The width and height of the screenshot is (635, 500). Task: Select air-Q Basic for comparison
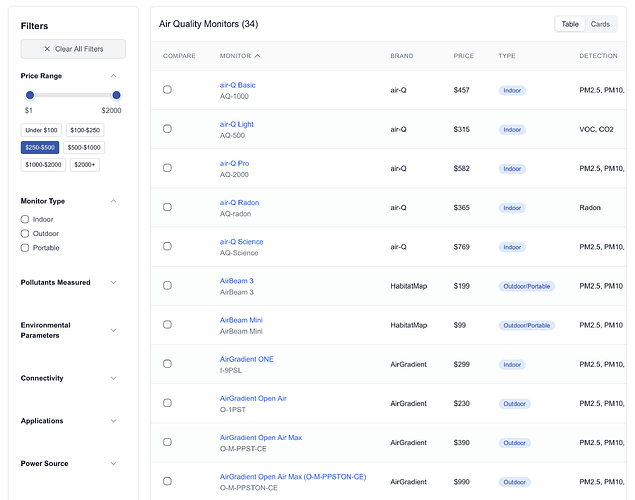167,90
